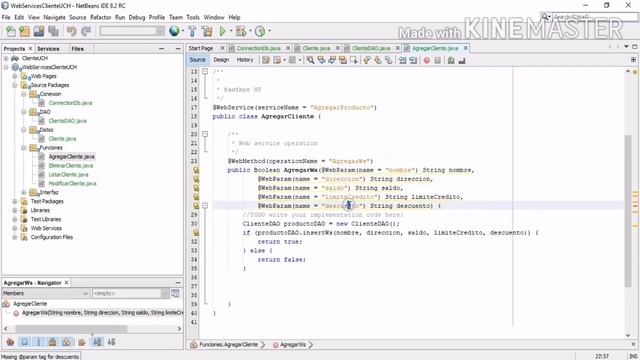
Task: Expand the Libraries node
Action: [x=15, y=210]
